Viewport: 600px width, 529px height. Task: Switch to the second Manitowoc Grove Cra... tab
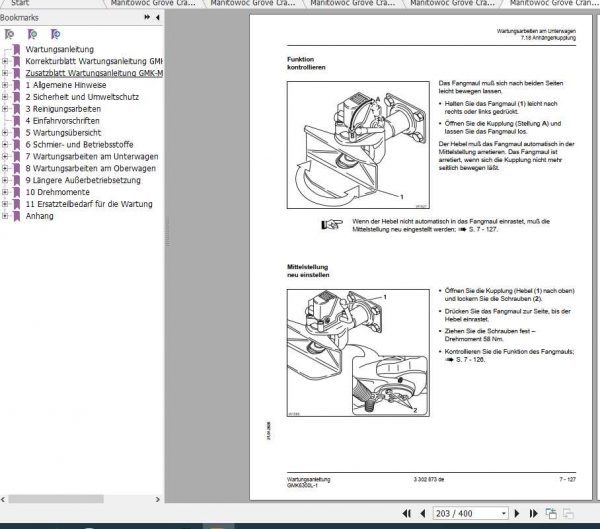tap(253, 3)
